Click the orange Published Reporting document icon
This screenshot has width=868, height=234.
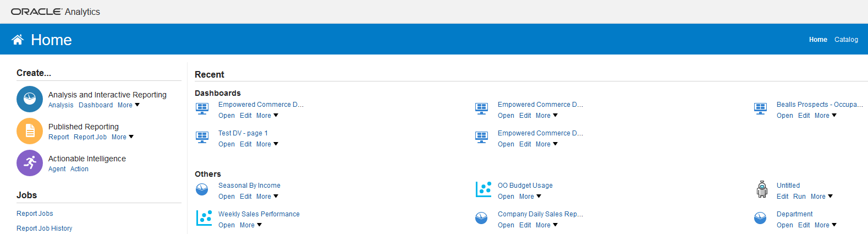pyautogui.click(x=30, y=131)
